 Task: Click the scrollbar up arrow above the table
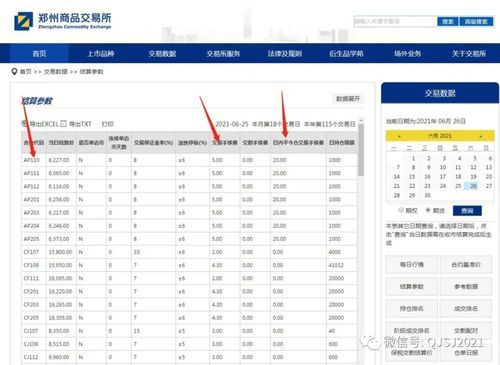(361, 120)
